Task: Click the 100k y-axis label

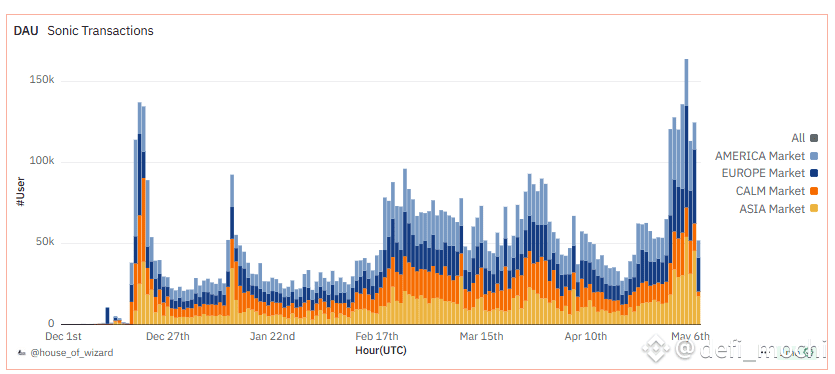Action: pyautogui.click(x=41, y=161)
